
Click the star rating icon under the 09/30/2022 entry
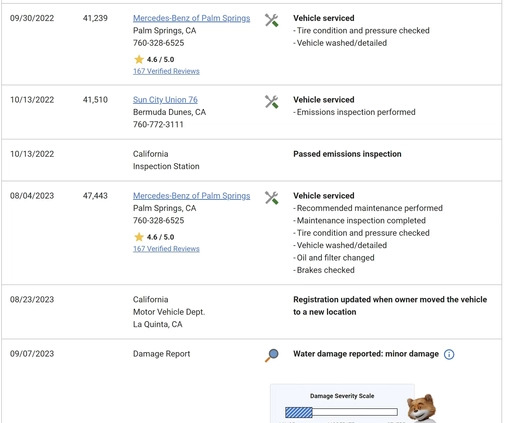[x=139, y=59]
